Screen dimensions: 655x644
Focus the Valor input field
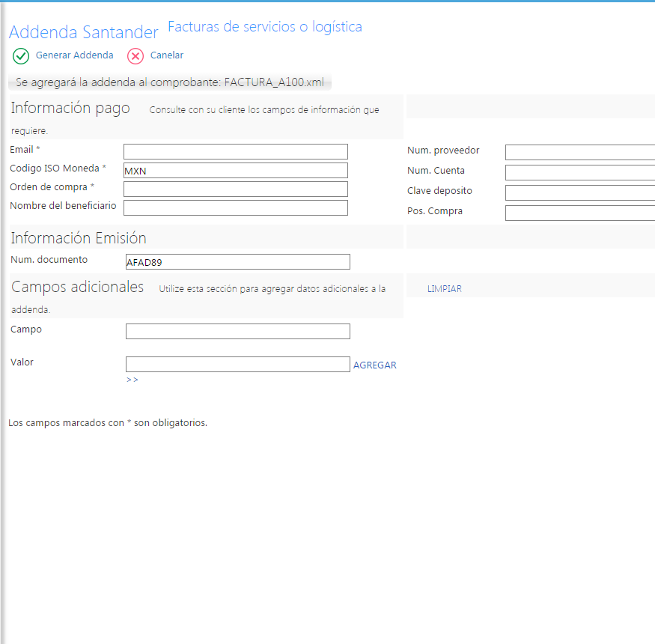(x=238, y=365)
